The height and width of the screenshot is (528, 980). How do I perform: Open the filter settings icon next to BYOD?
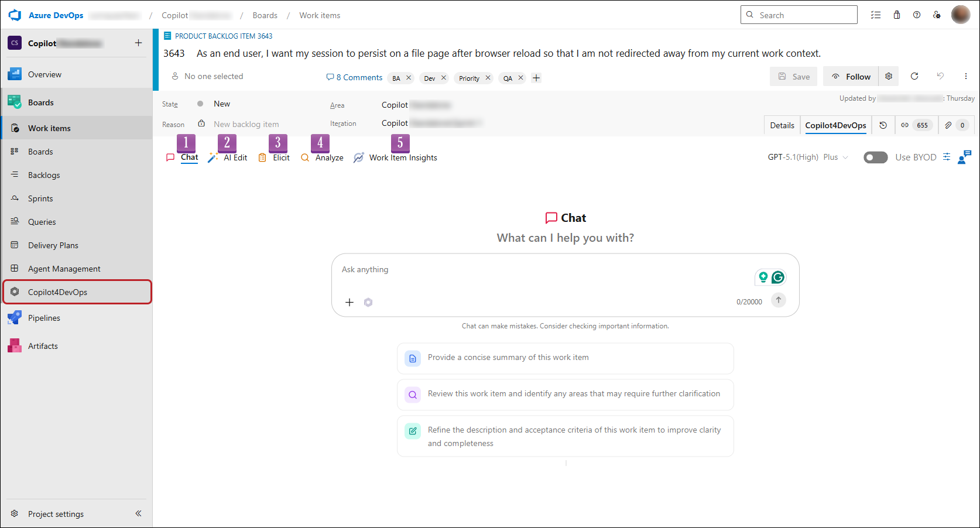[x=947, y=157]
